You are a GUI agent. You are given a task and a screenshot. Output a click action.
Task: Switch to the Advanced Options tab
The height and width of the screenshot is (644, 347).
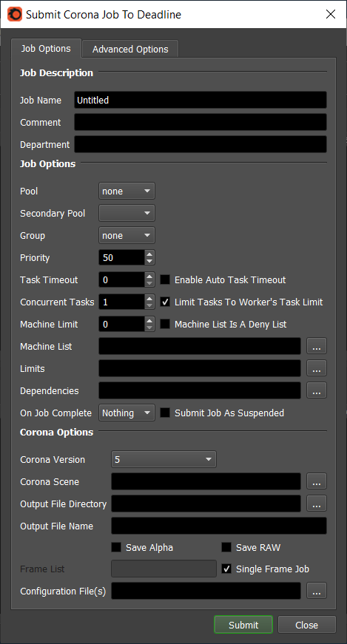pyautogui.click(x=130, y=49)
